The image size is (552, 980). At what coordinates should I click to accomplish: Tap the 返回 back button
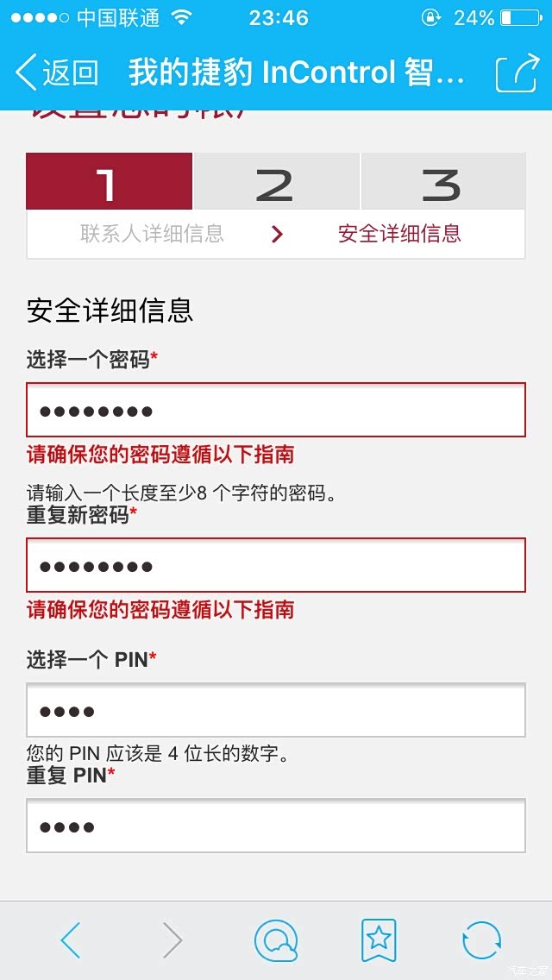(56, 72)
